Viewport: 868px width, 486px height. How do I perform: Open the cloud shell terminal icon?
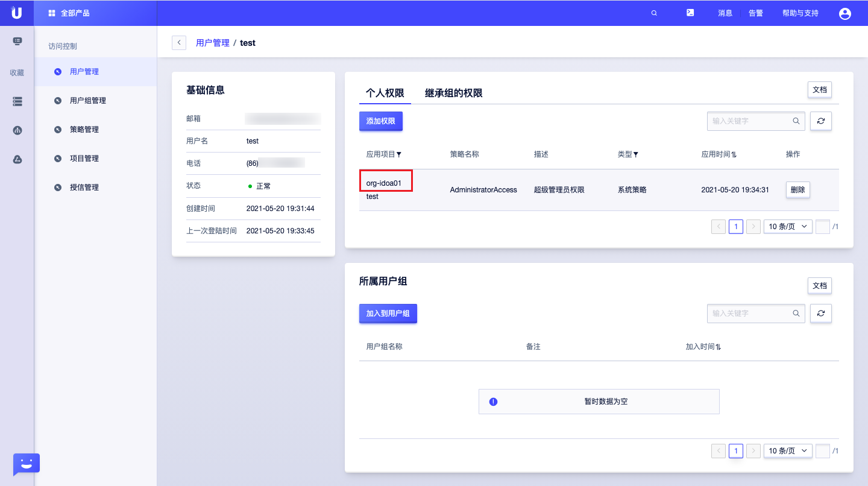coord(690,13)
